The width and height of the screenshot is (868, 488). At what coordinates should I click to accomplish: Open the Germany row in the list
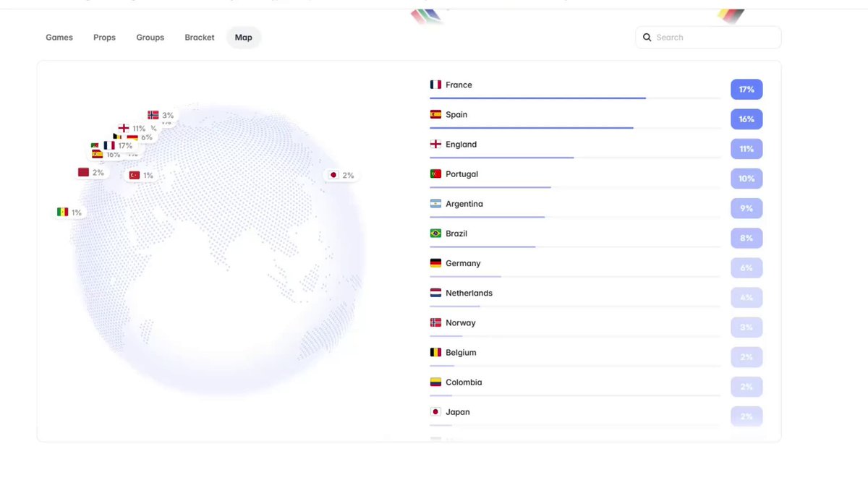596,267
